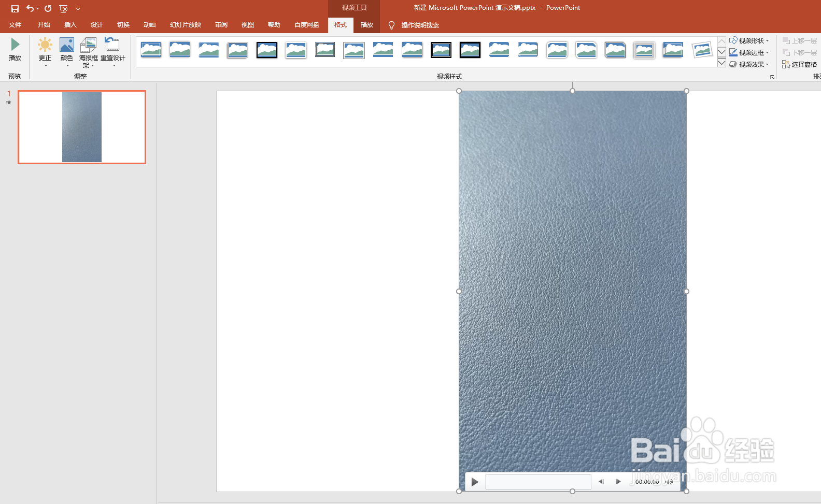Viewport: 821px width, 504px height.
Task: Click the 00:00.00 time display
Action: coord(647,482)
